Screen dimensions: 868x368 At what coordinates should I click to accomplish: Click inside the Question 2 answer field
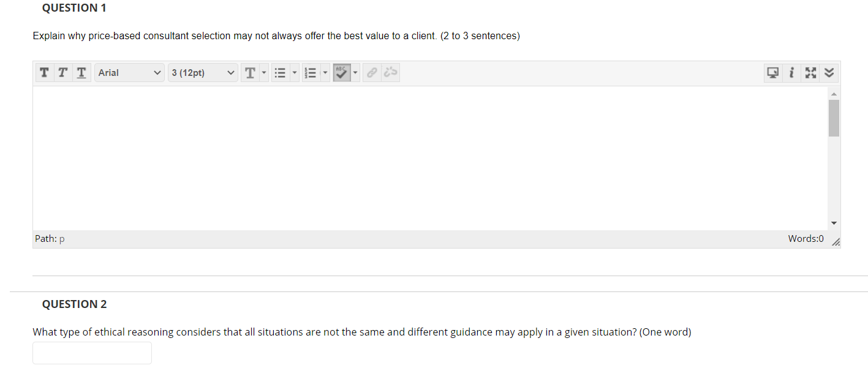point(92,353)
